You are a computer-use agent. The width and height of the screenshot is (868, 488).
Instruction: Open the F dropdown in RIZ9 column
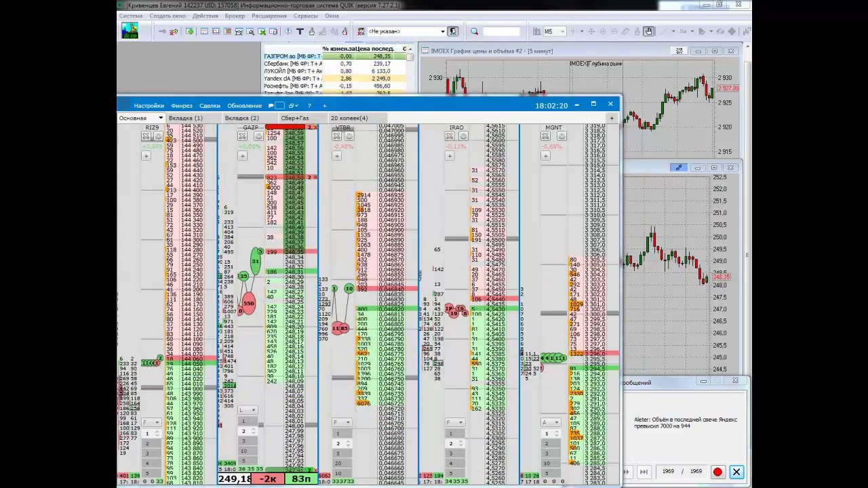pyautogui.click(x=152, y=422)
